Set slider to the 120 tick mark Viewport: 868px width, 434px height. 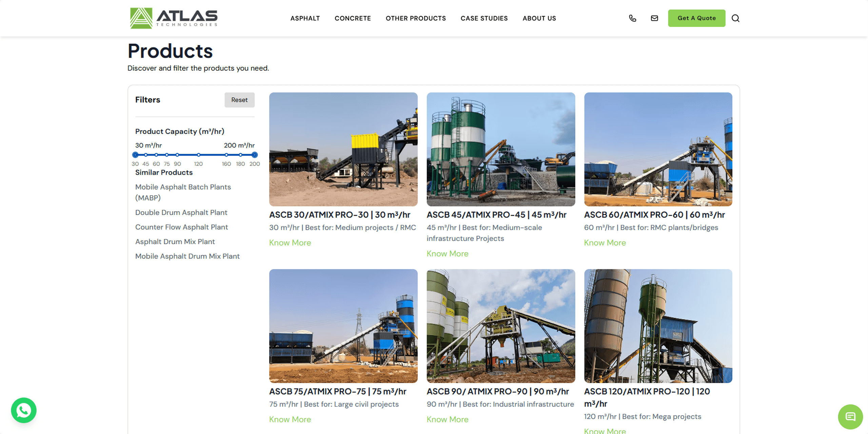coord(199,155)
